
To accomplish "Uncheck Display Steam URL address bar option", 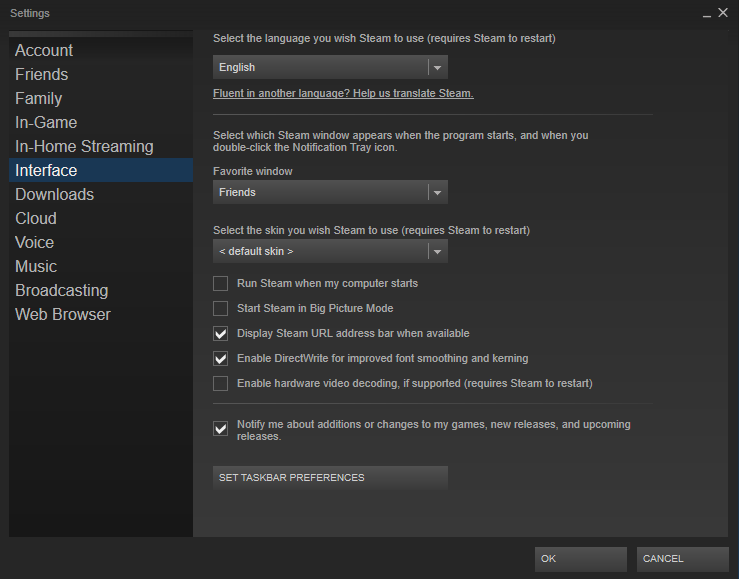I will [221, 334].
